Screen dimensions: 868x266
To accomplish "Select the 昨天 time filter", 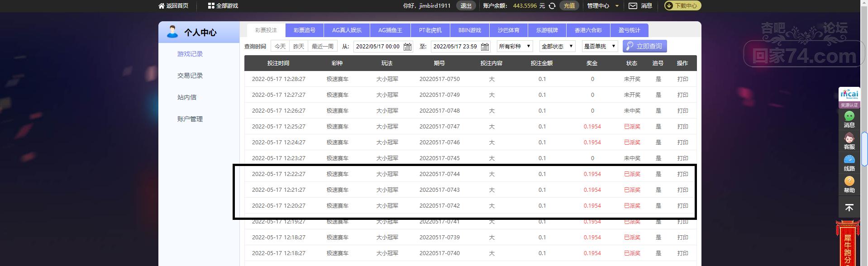I will point(299,47).
